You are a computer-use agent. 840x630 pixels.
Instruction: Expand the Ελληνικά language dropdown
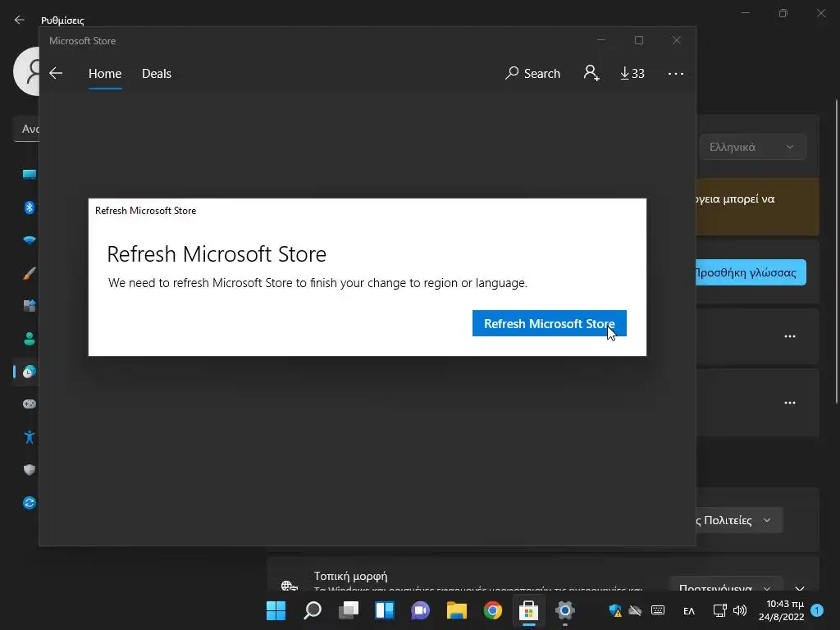752,147
